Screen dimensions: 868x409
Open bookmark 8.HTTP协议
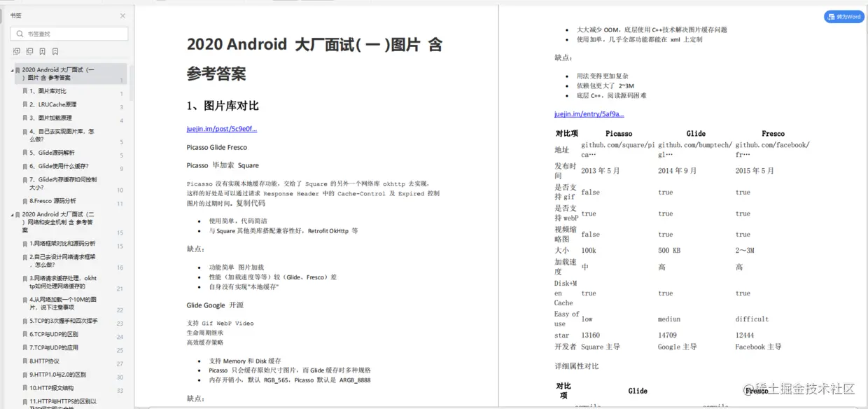(x=44, y=361)
